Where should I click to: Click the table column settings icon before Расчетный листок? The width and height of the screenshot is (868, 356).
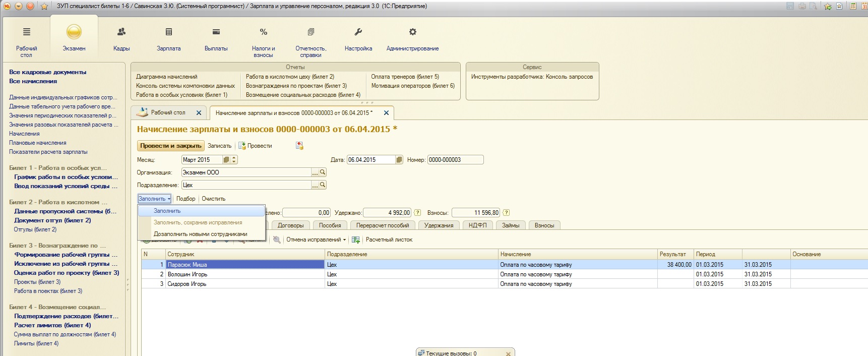(356, 240)
